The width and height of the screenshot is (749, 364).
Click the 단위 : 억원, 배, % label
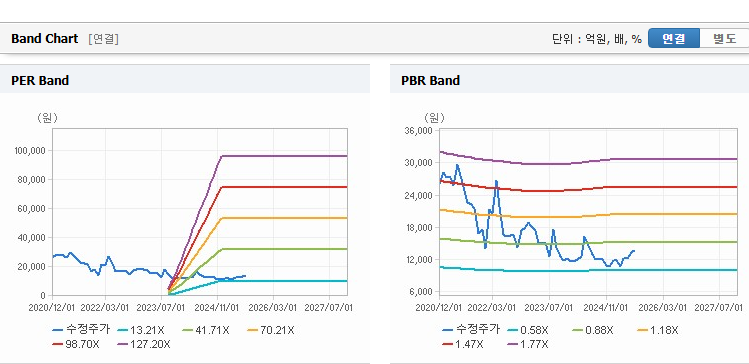tap(597, 39)
